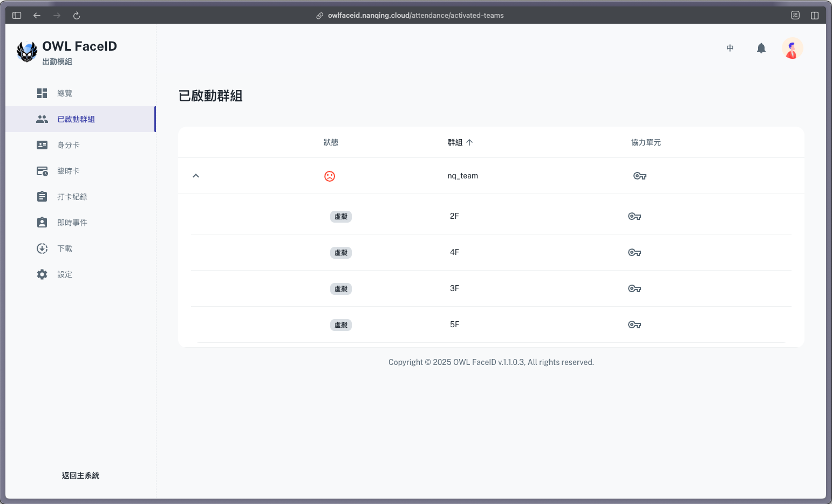The height and width of the screenshot is (504, 832).
Task: Sort by 群組 column arrow
Action: (x=469, y=143)
